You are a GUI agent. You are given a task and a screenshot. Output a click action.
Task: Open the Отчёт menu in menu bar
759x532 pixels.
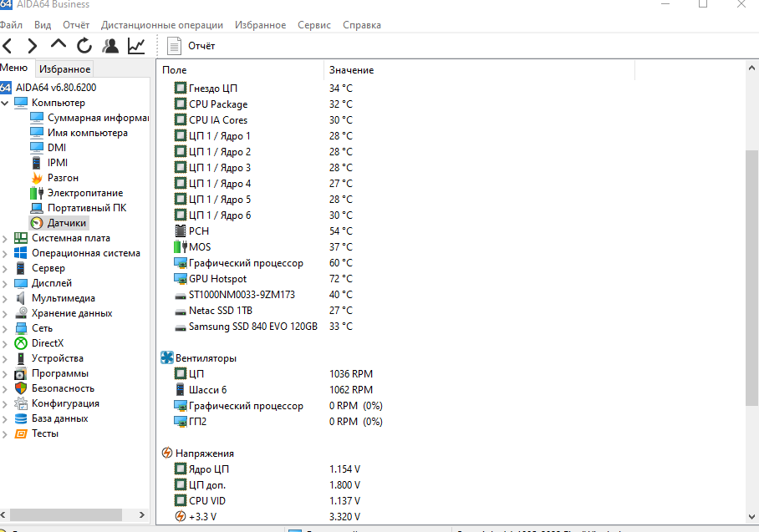[76, 25]
